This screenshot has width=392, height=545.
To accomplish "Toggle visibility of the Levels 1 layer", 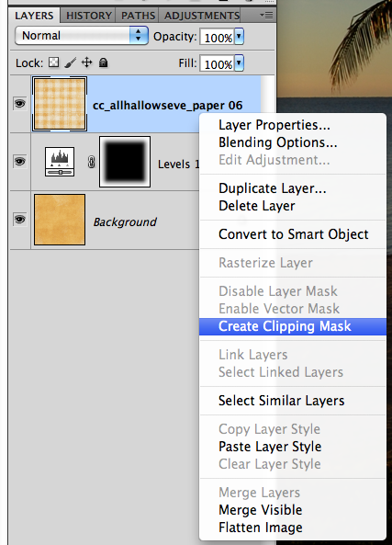I will (20, 162).
